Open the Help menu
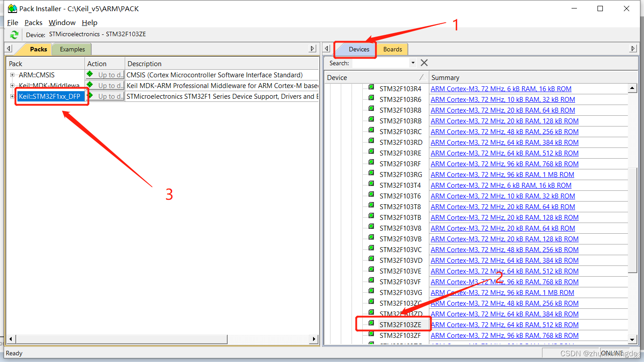 point(89,22)
